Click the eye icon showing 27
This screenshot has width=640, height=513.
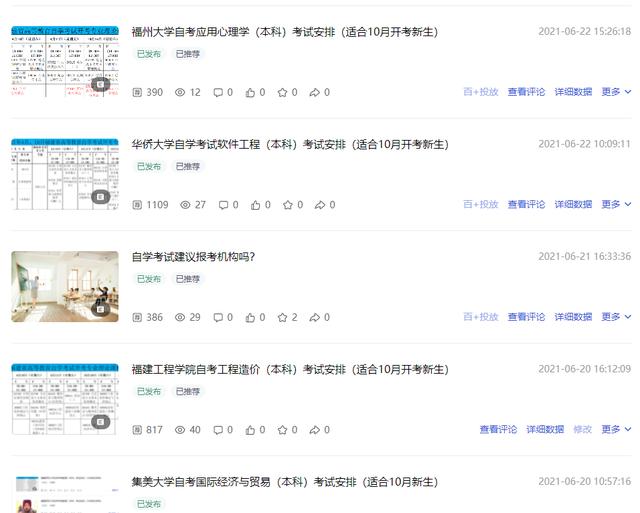pos(185,205)
